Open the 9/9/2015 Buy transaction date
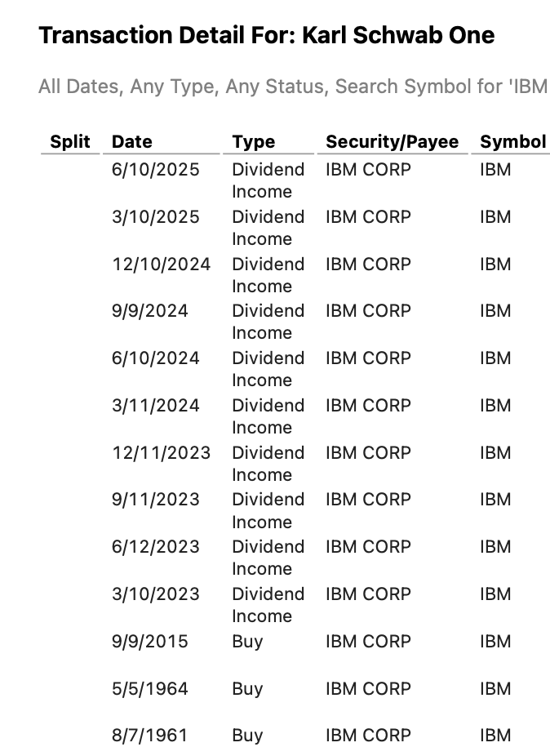The width and height of the screenshot is (550, 756). (x=149, y=642)
